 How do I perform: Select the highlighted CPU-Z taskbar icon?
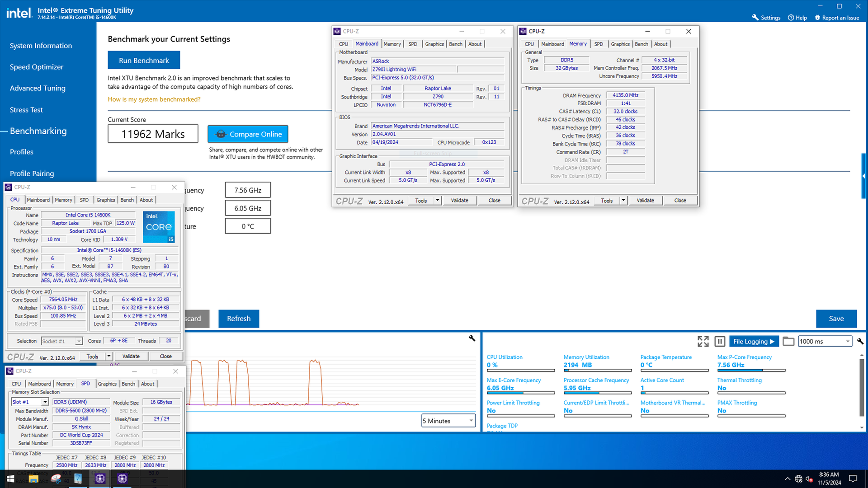pyautogui.click(x=100, y=479)
